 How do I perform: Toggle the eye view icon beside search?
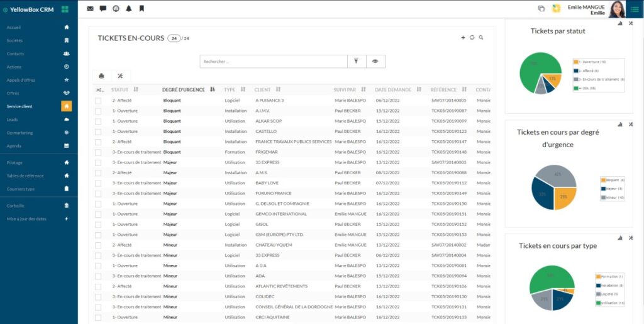375,61
